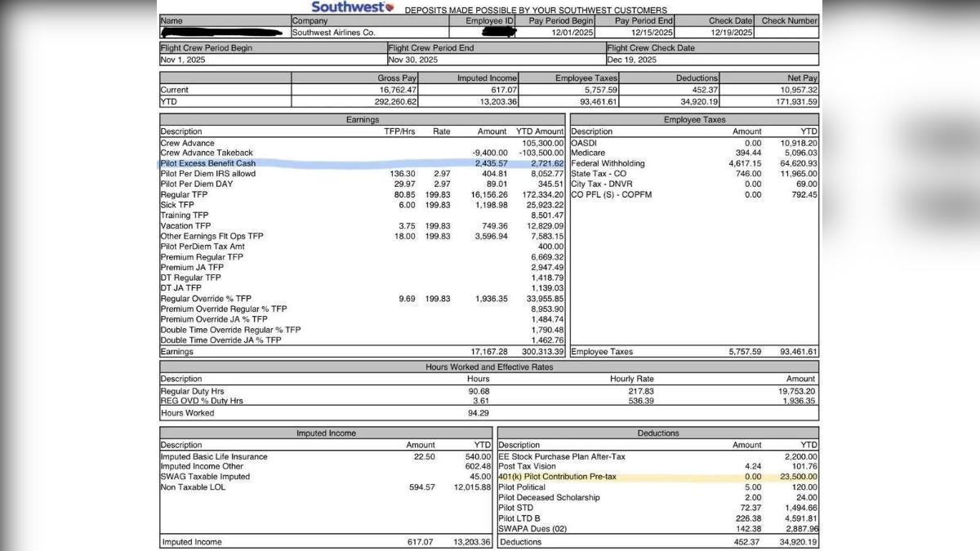Click REG OVD % hourly rate 536.39
This screenshot has width=980, height=551.
[643, 402]
